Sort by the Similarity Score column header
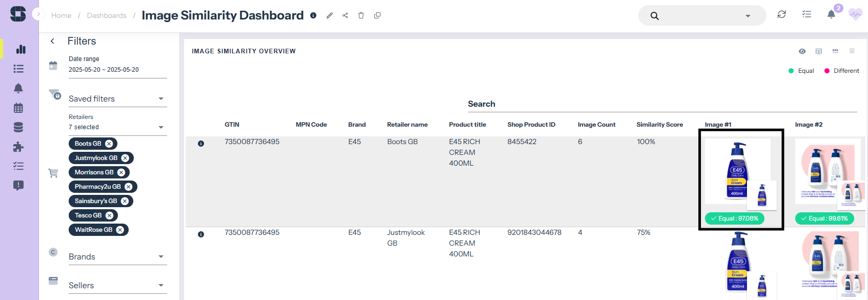Image resolution: width=868 pixels, height=300 pixels. (659, 125)
